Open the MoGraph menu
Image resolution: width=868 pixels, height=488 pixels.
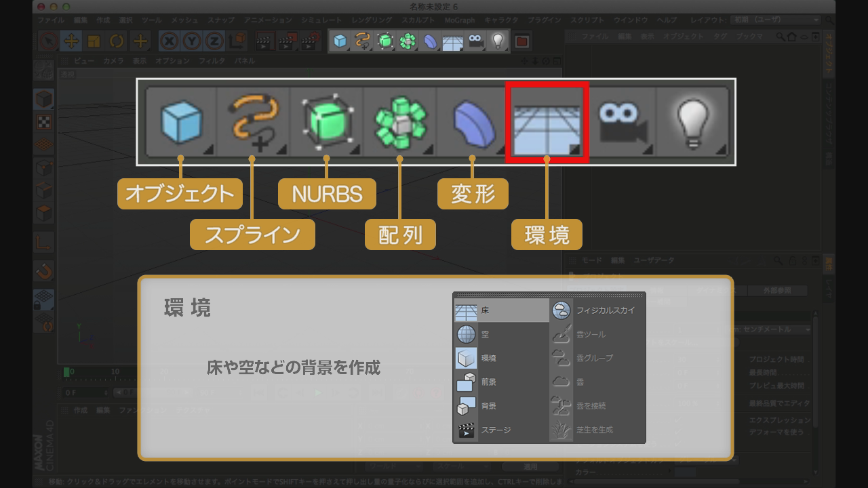(x=460, y=21)
